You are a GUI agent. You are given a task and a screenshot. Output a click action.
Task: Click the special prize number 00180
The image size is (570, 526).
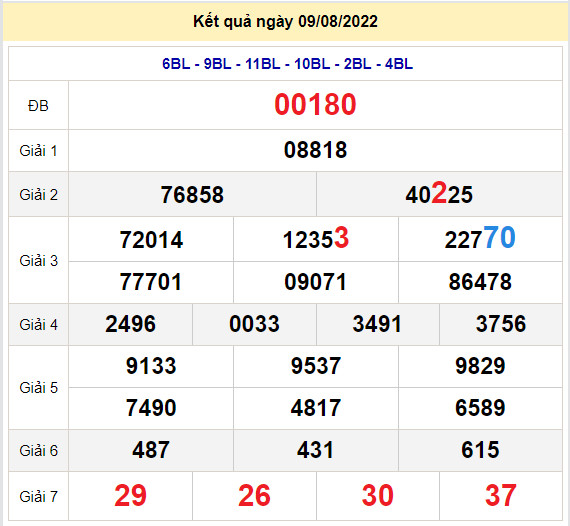click(315, 104)
